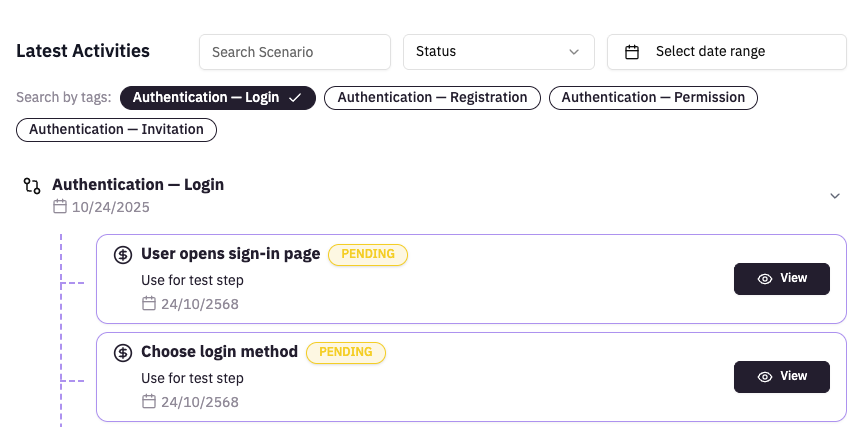Screen dimensions: 860x427
Task: Focus the Search Scenario input field
Action: click(294, 52)
